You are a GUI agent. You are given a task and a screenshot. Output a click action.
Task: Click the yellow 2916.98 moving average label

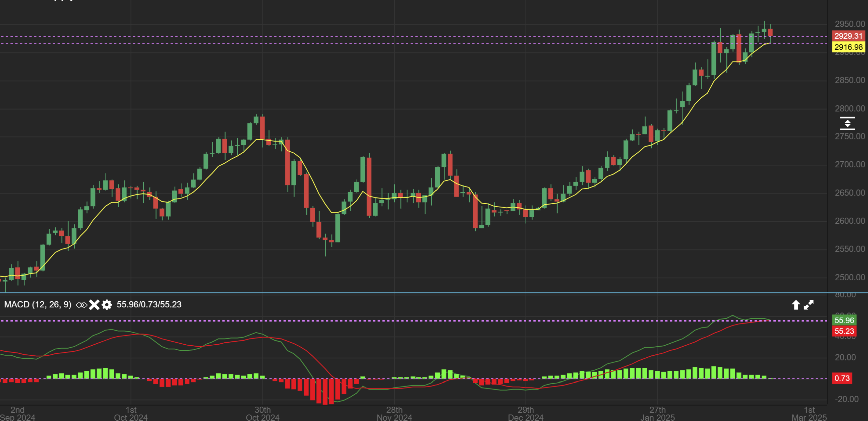tap(848, 47)
